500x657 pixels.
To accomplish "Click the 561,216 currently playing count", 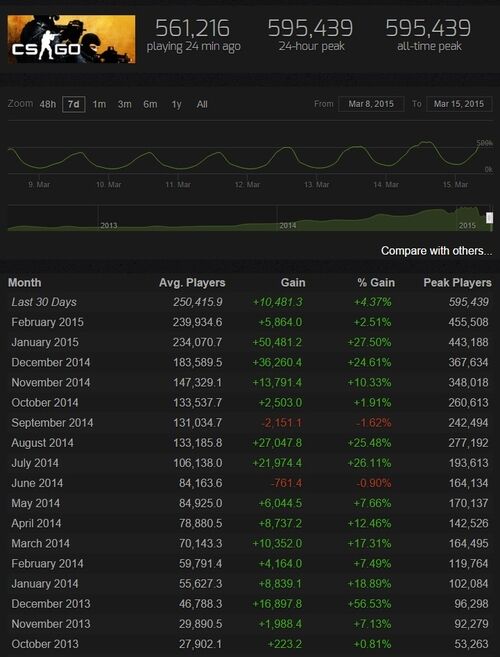I will click(x=192, y=28).
